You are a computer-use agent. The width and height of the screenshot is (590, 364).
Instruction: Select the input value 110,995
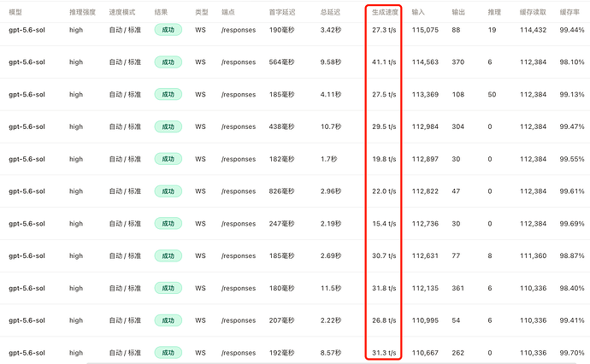pyautogui.click(x=425, y=320)
